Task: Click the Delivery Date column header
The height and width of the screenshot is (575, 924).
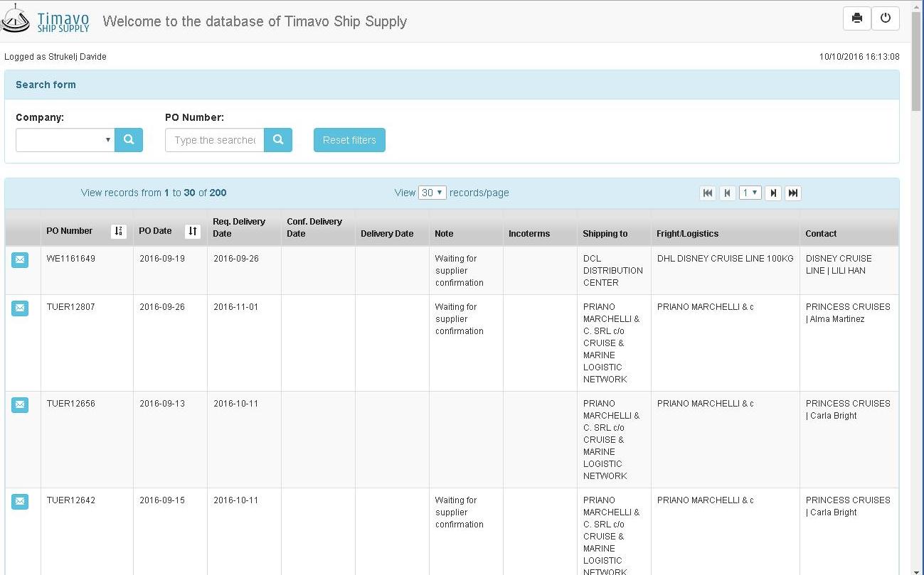Action: [x=392, y=227]
